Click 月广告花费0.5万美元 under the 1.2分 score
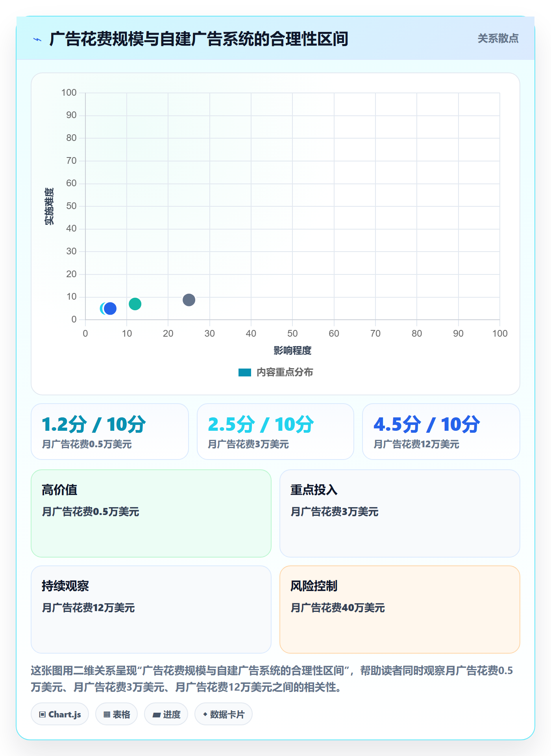Screen dimensions: 551x756 87,445
